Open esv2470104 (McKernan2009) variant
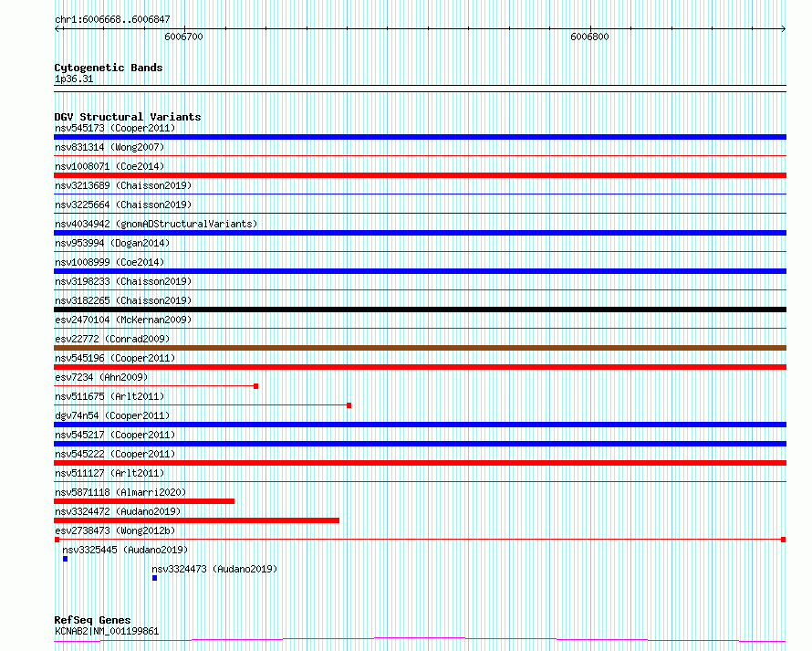This screenshot has width=812, height=651. click(x=123, y=320)
